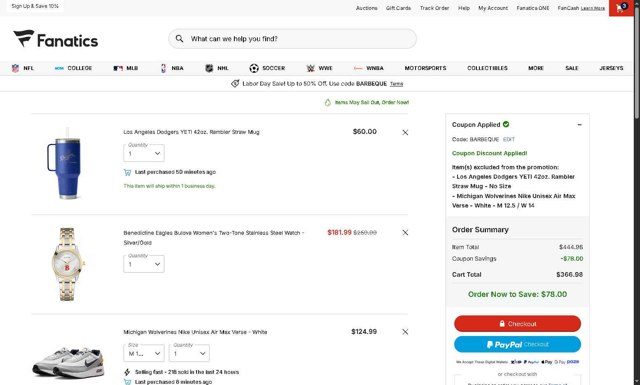Image resolution: width=640 pixels, height=385 pixels.
Task: Open the Benedictine Eagles Bulova watch title
Action: point(213,238)
